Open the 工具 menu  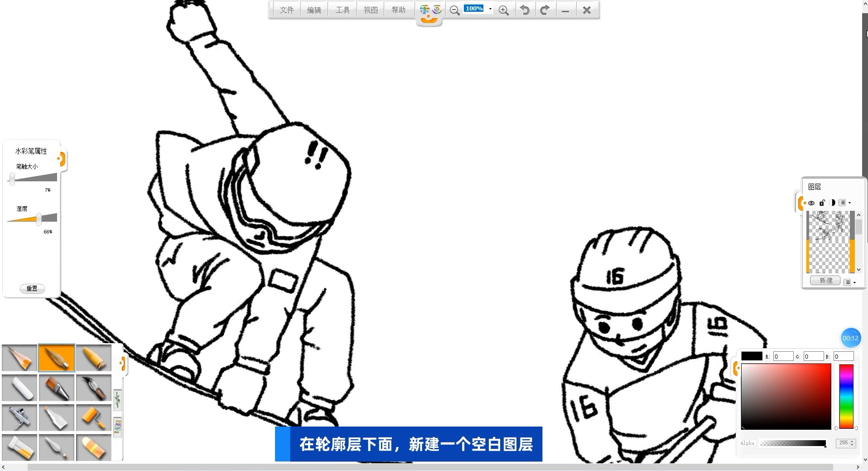[342, 10]
